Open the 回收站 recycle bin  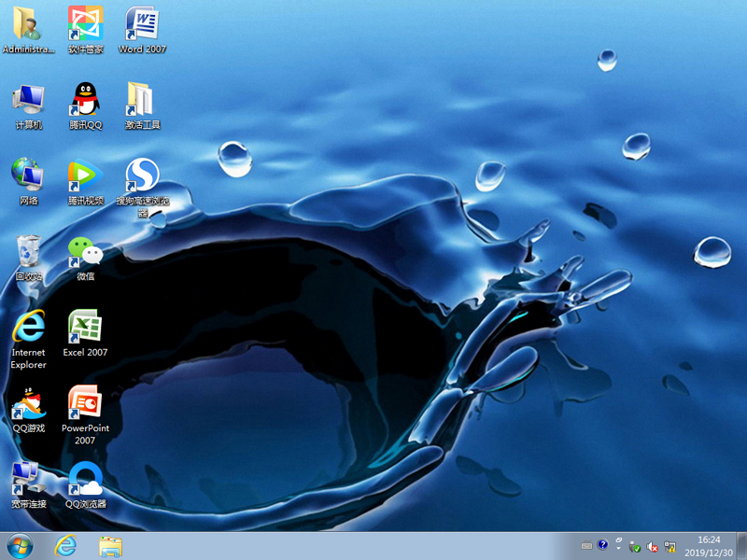28,252
